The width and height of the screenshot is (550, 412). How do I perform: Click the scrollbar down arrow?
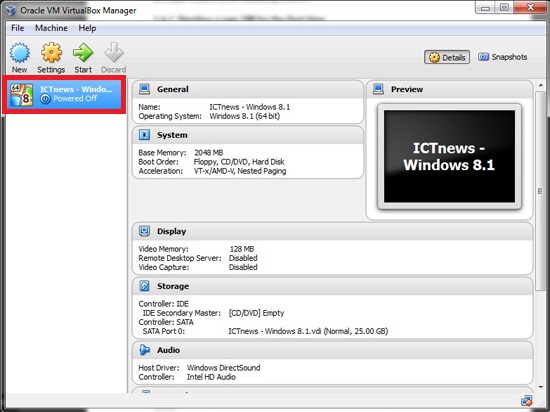[x=541, y=387]
